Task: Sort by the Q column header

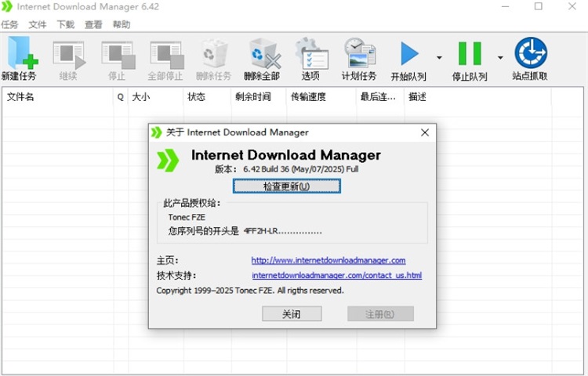Action: [x=121, y=97]
